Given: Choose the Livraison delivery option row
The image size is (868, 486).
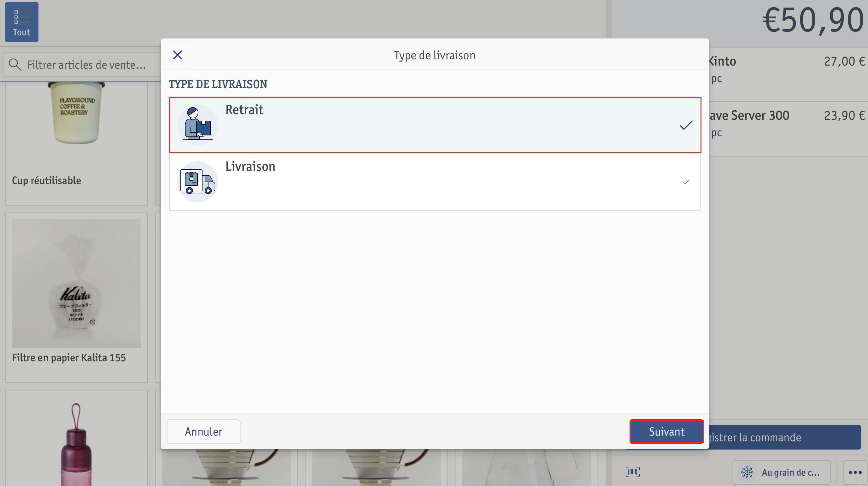Looking at the screenshot, I should point(435,182).
